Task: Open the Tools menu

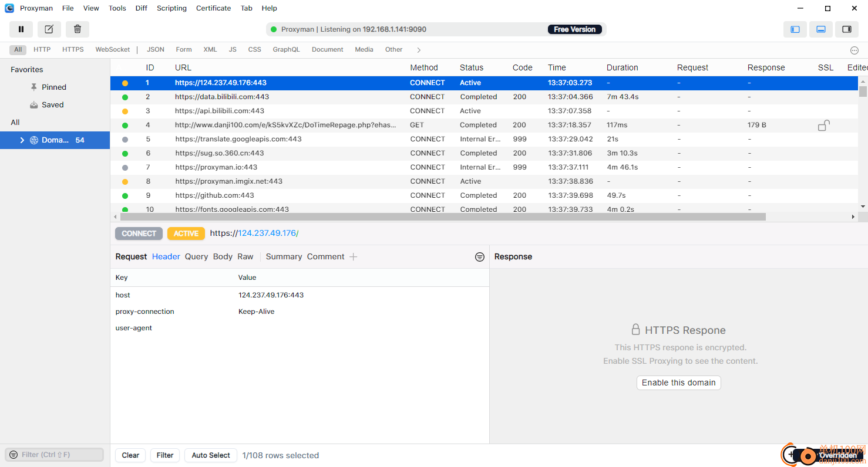Action: (x=117, y=8)
